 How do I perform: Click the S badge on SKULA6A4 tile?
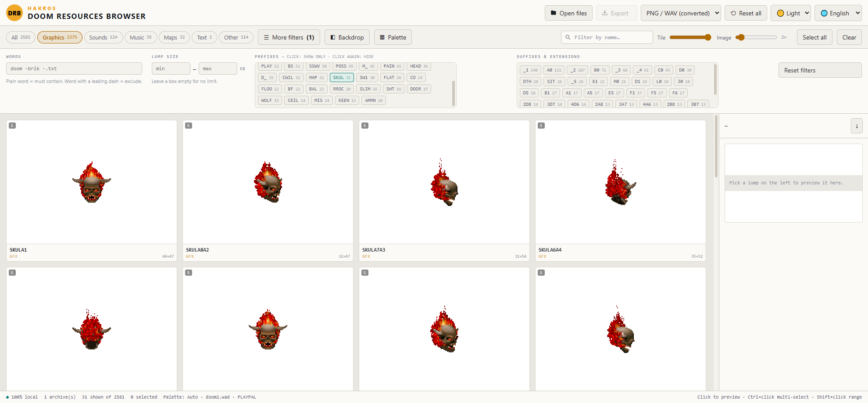pos(541,126)
